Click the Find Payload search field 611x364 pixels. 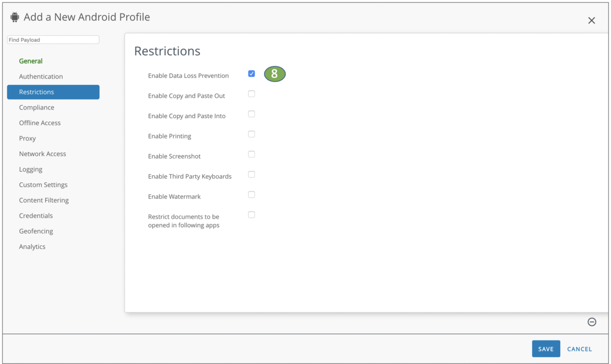(53, 39)
